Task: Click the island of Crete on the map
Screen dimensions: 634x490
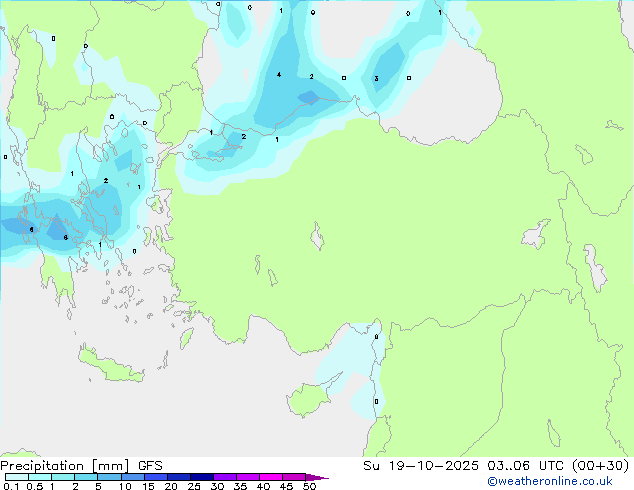Action: pos(110,366)
